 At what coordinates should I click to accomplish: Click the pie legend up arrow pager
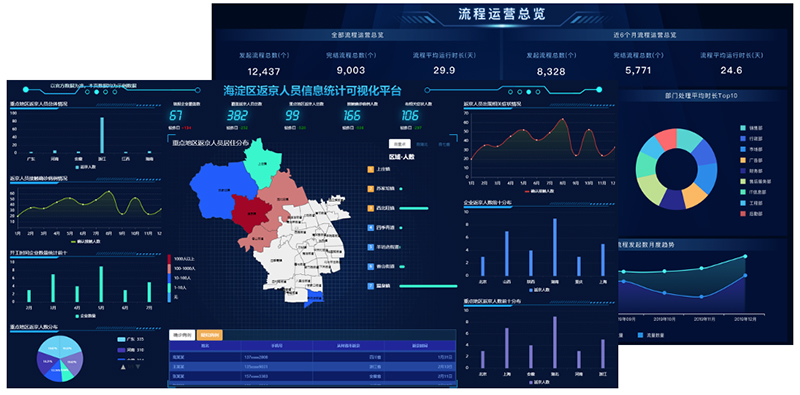122,366
